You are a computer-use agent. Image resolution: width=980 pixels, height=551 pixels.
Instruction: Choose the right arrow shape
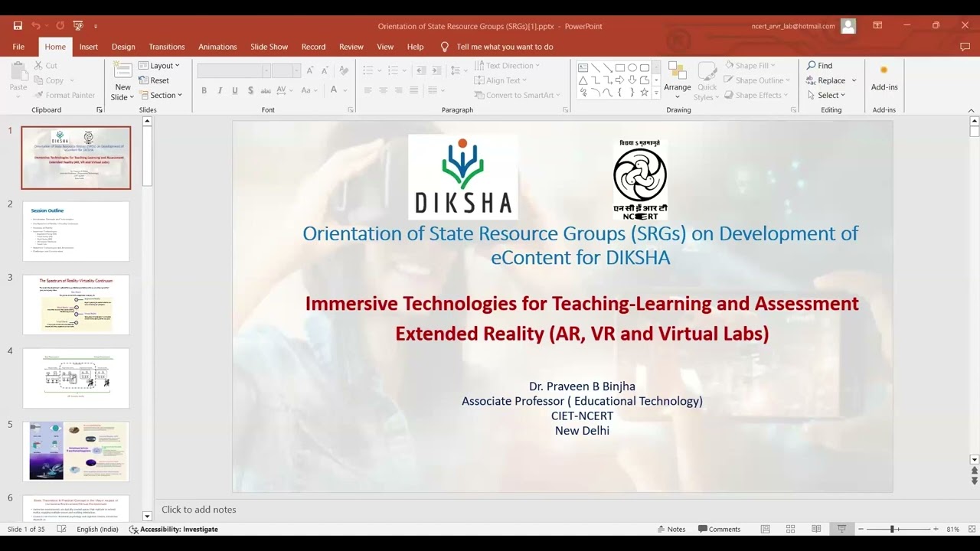[620, 80]
